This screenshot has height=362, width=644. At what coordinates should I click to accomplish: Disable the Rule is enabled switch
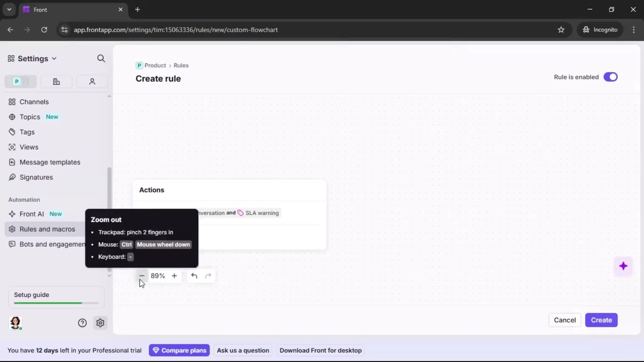click(x=611, y=77)
